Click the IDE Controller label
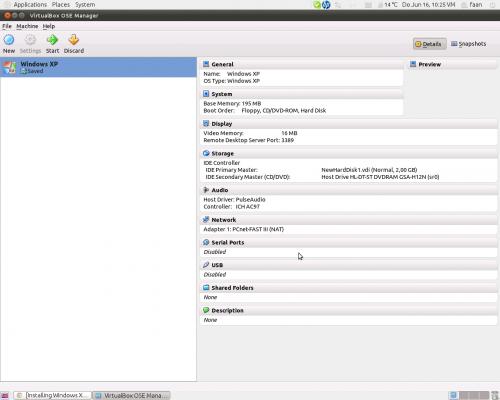Image resolution: width=500 pixels, height=400 pixels. [222, 163]
